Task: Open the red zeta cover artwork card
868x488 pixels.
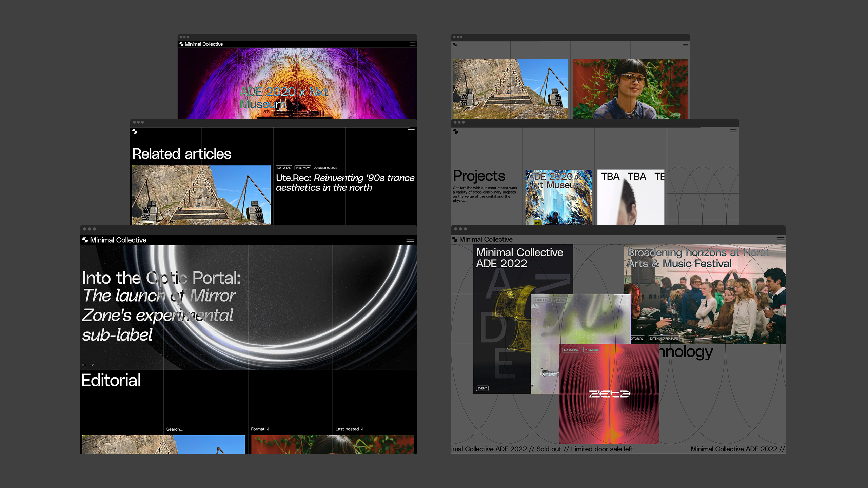Action: click(609, 394)
